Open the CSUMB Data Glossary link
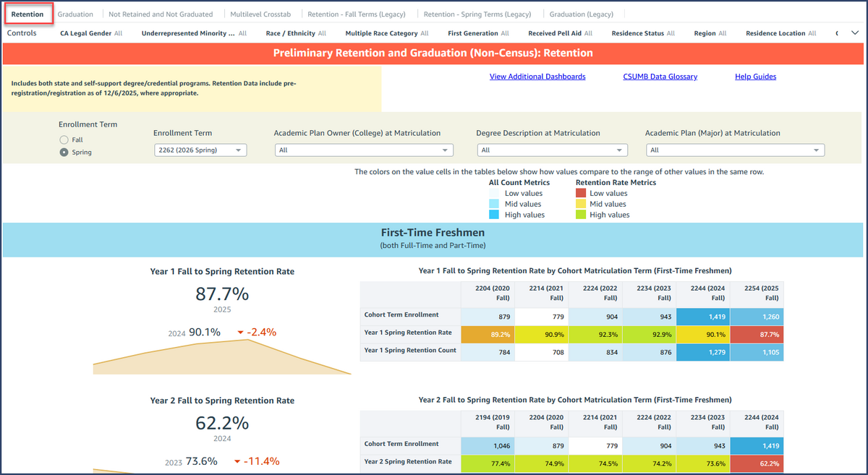 point(660,76)
